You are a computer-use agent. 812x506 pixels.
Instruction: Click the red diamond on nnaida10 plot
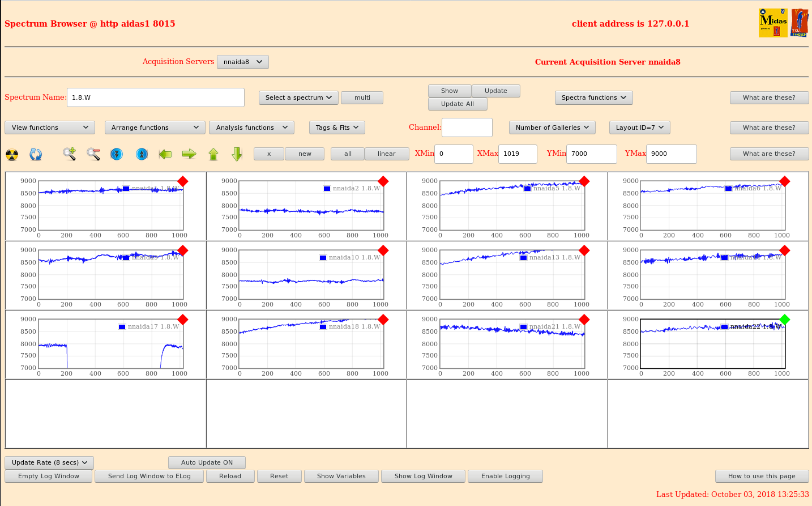point(383,250)
